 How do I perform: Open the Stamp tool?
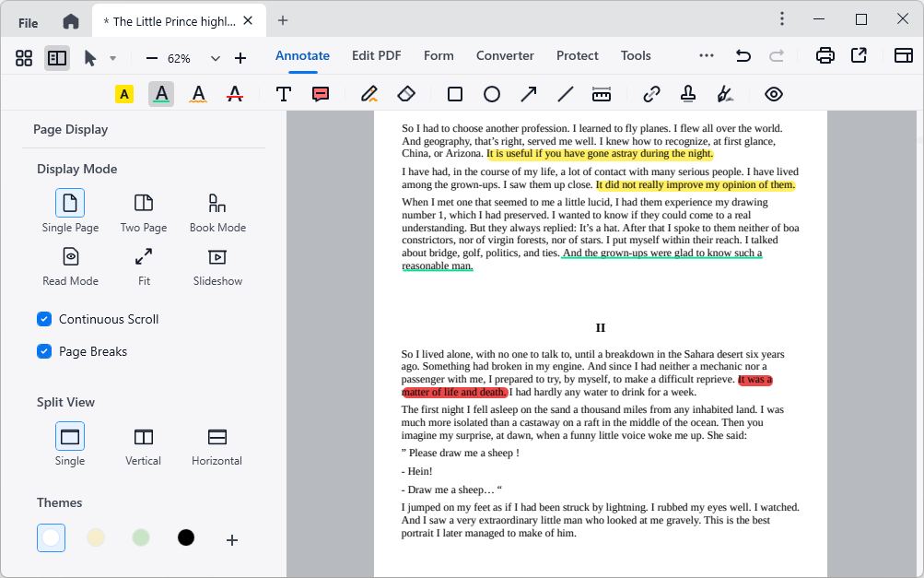(x=688, y=93)
